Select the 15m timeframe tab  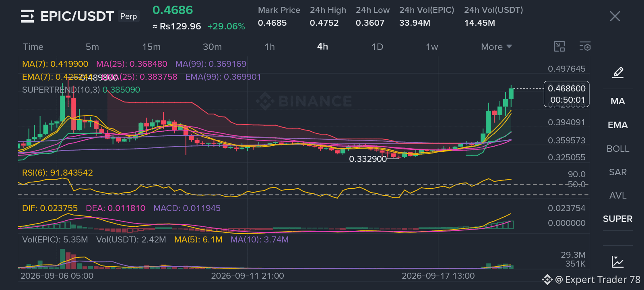(151, 47)
